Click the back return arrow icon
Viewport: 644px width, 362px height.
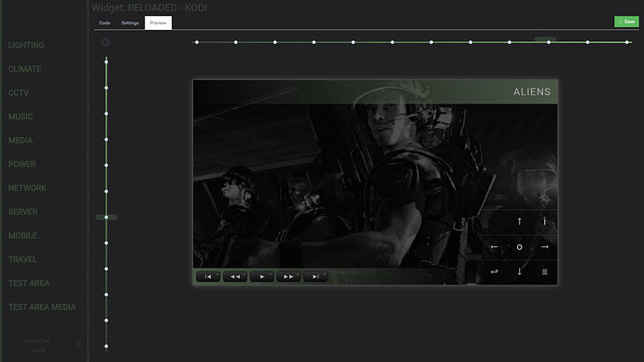(494, 271)
